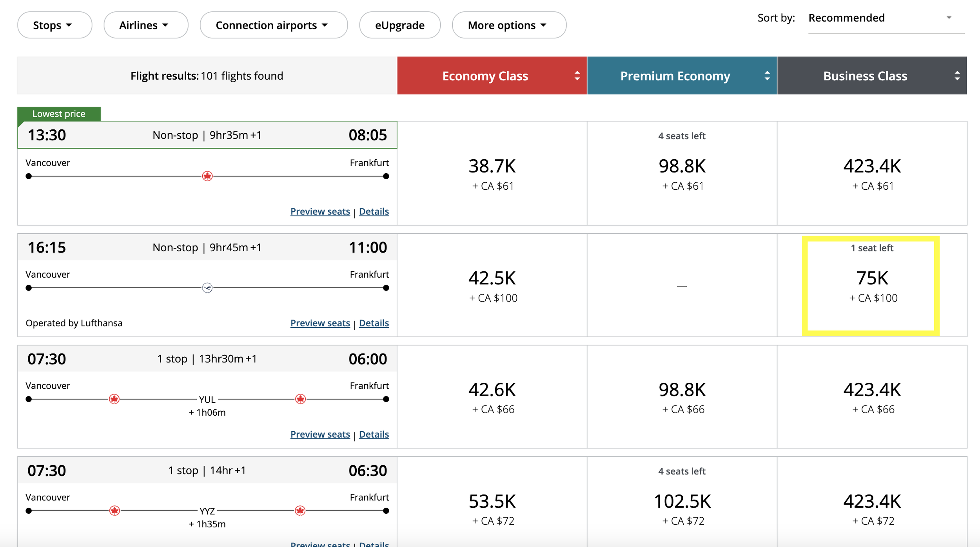Open Details for the 13:30 Vancouver flight
The width and height of the screenshot is (980, 547).
(374, 211)
